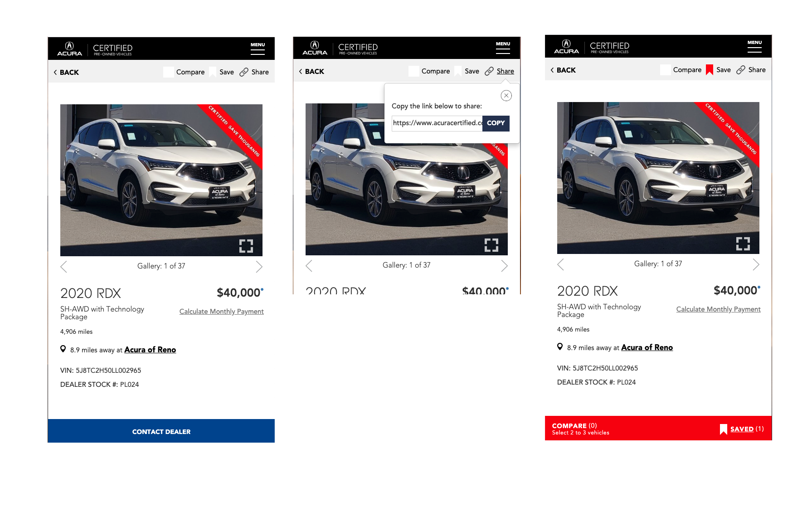Viewport: 812px width, 517px height.
Task: Open the MENU hamburger in the right screen
Action: click(754, 46)
